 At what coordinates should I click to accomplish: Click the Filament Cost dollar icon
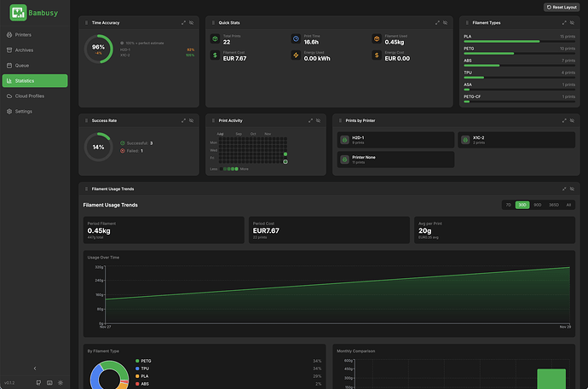(215, 55)
